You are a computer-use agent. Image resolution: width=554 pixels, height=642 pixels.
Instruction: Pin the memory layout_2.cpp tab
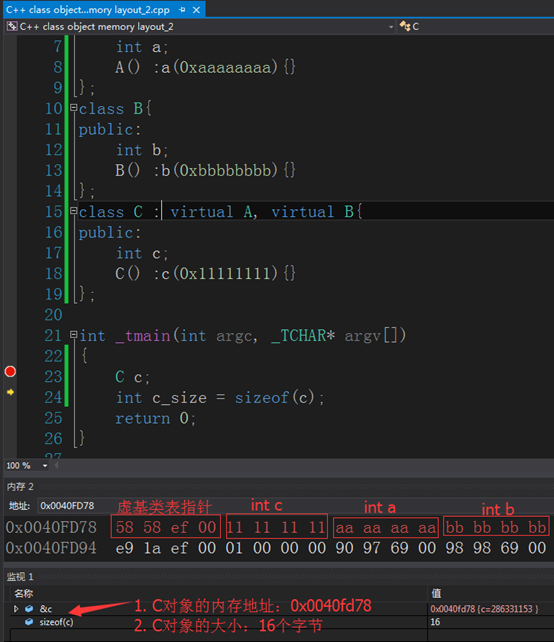pos(182,10)
